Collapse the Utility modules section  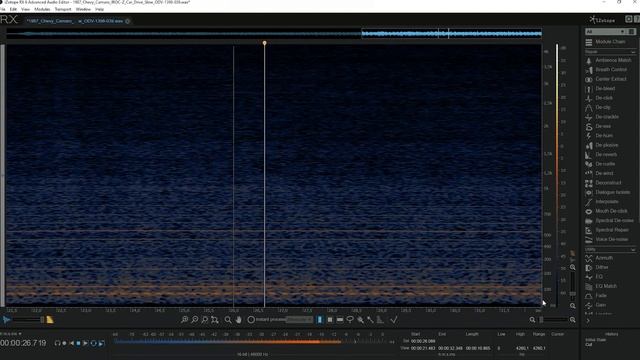[633, 249]
